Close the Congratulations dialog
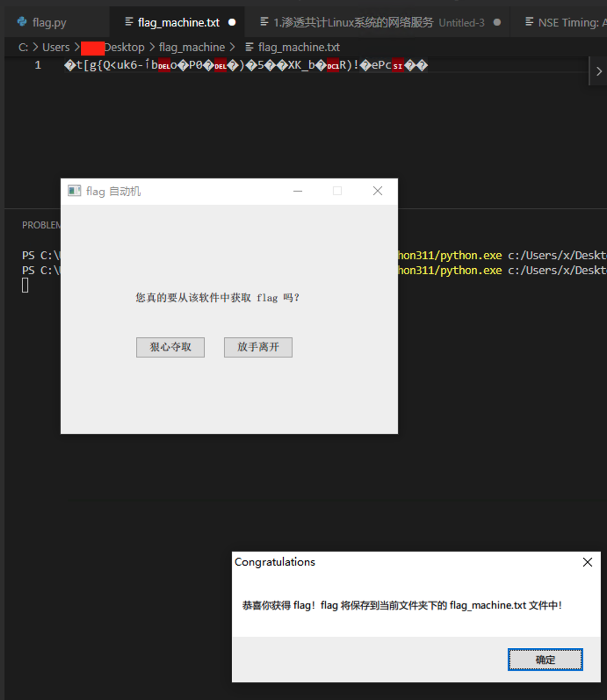This screenshot has height=700, width=607. click(x=588, y=562)
